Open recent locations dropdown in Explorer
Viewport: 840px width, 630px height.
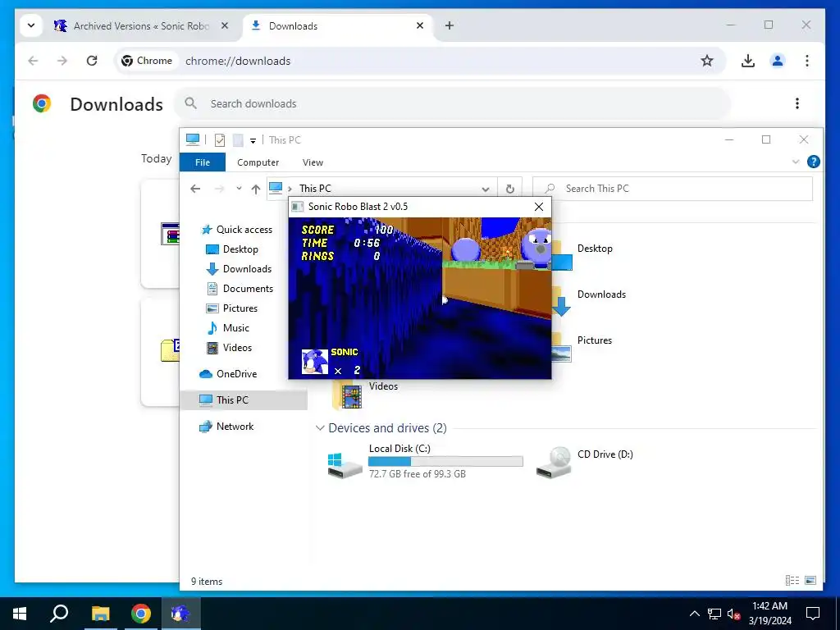(239, 189)
